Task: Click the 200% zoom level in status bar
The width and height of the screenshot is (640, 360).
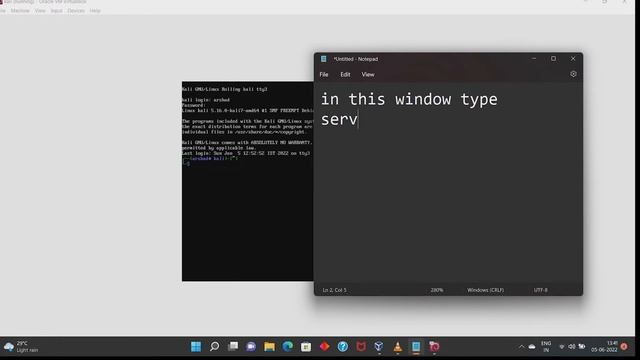Action: tap(437, 290)
